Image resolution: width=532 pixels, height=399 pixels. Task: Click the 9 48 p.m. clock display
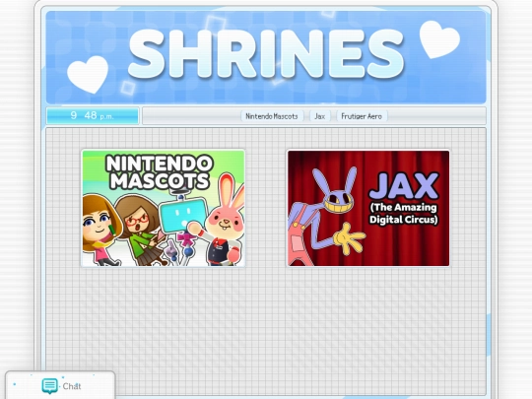[93, 115]
